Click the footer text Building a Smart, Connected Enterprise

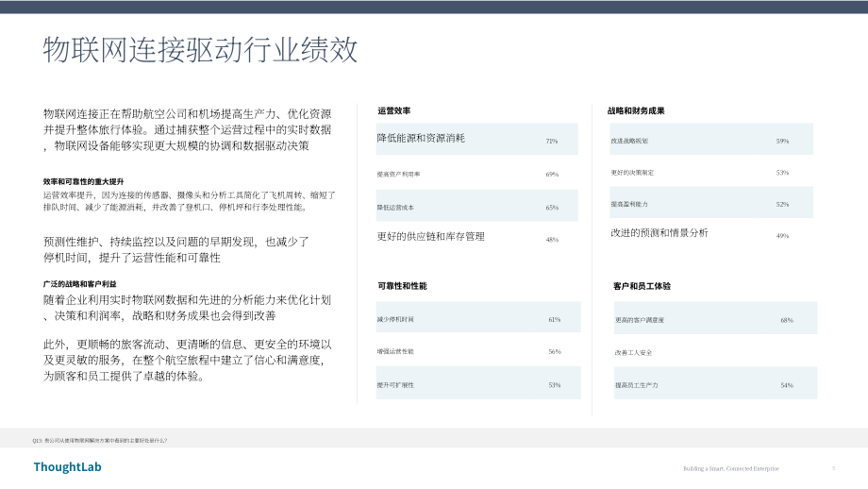click(730, 468)
